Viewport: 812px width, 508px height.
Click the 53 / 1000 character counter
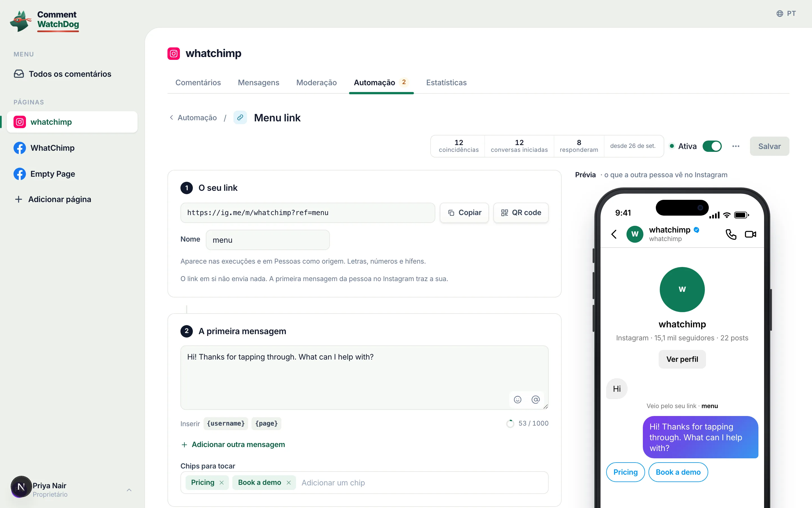[x=533, y=423]
